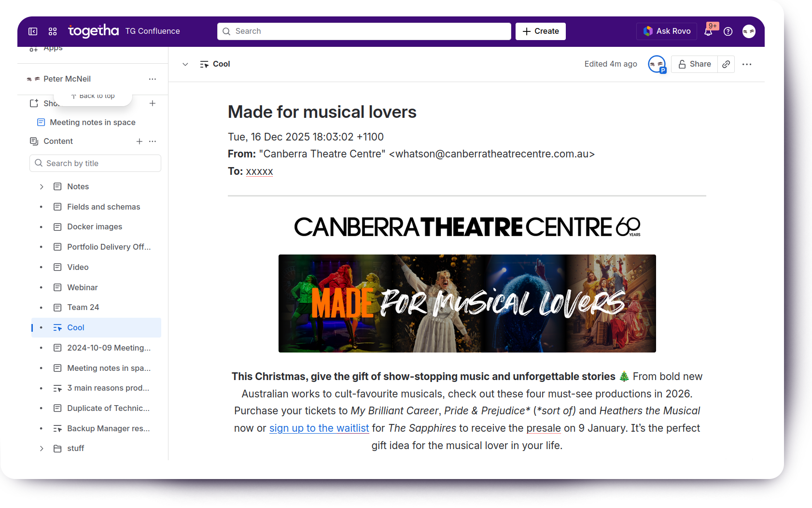Open Meeting notes in space shortcut
The image size is (812, 508).
(93, 122)
